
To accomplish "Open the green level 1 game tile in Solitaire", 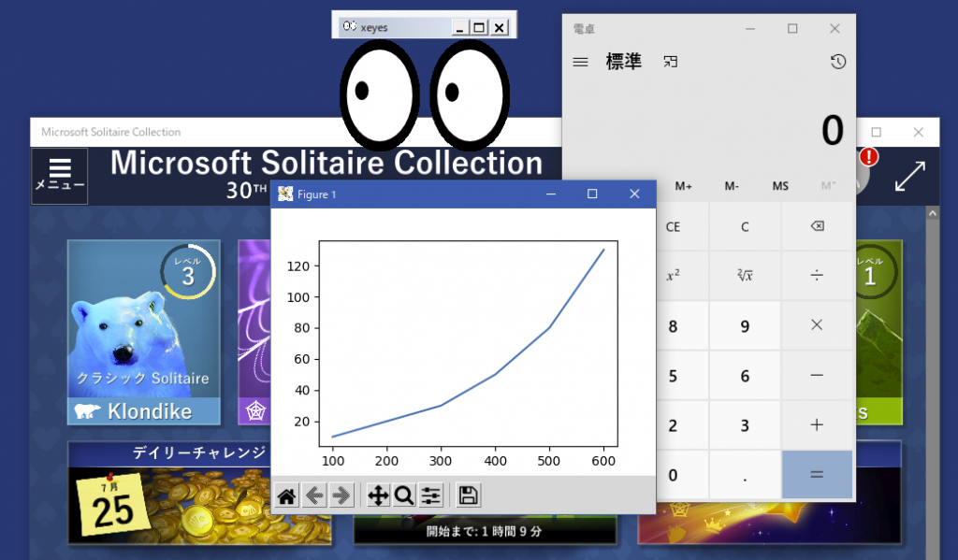I will pos(878,332).
